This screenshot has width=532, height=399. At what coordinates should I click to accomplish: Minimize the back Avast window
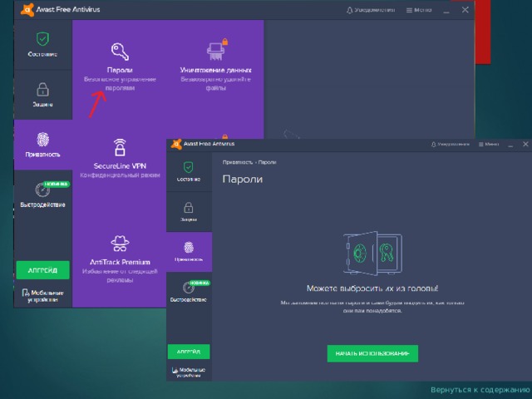point(446,11)
